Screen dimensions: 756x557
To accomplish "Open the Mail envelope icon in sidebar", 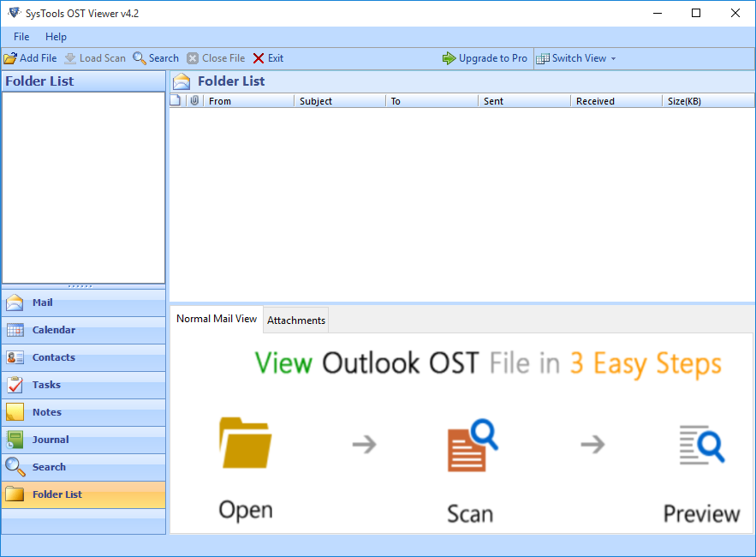I will 15,302.
